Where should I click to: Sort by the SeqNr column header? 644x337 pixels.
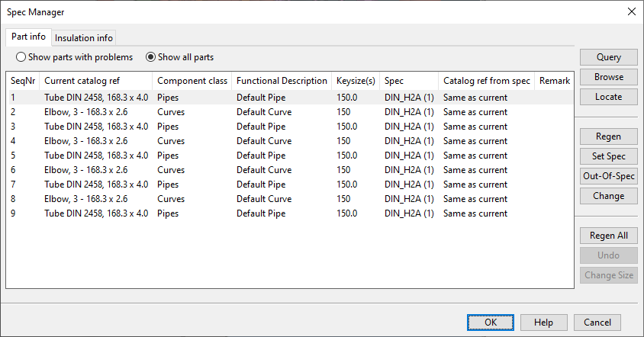pyautogui.click(x=23, y=80)
